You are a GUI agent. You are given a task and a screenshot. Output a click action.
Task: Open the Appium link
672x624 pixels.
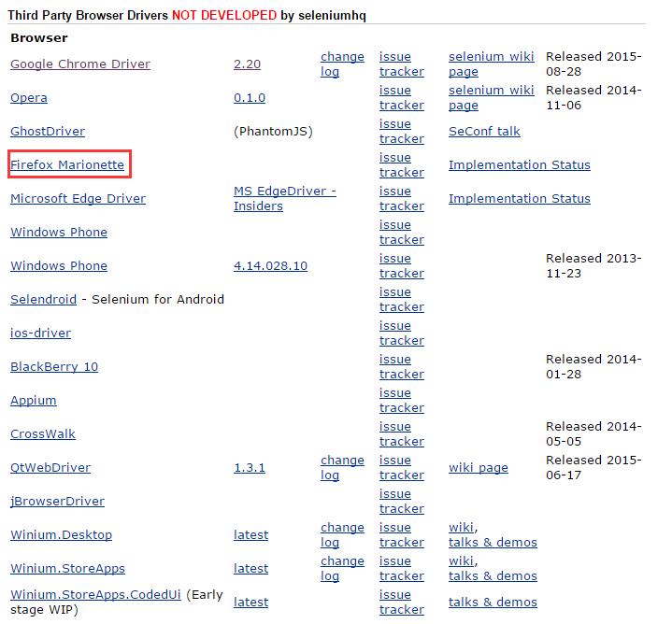34,400
